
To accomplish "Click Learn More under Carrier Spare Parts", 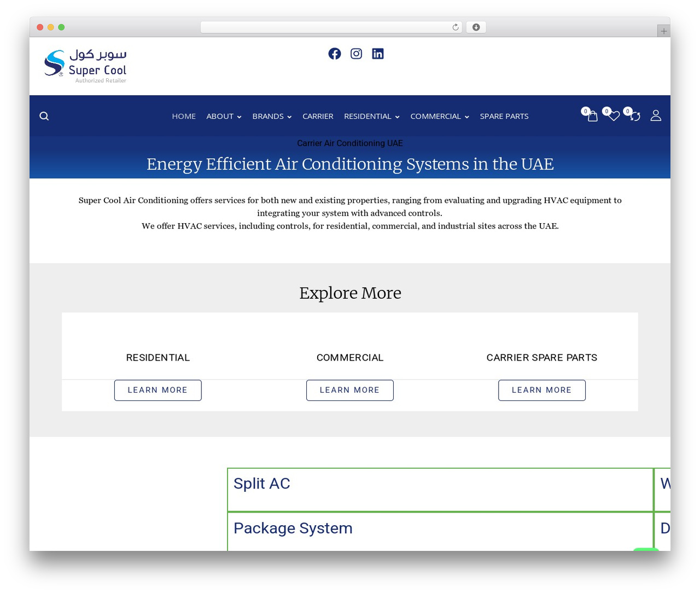I will 542,390.
